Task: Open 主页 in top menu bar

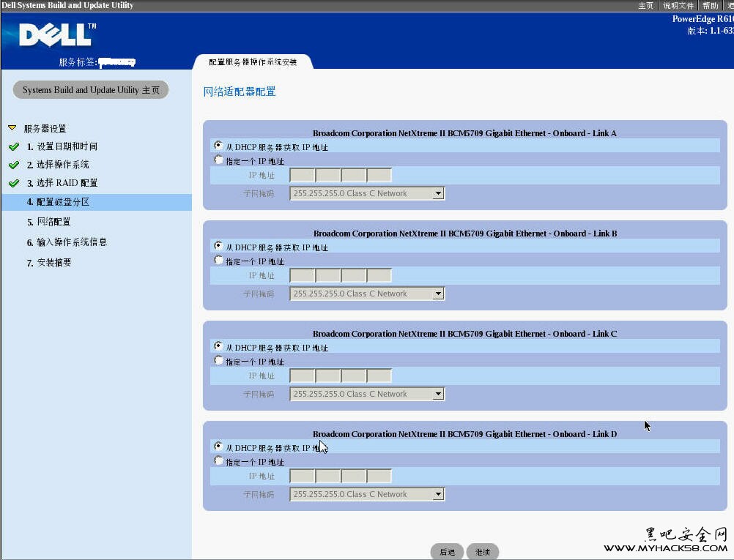Action: 645,5
